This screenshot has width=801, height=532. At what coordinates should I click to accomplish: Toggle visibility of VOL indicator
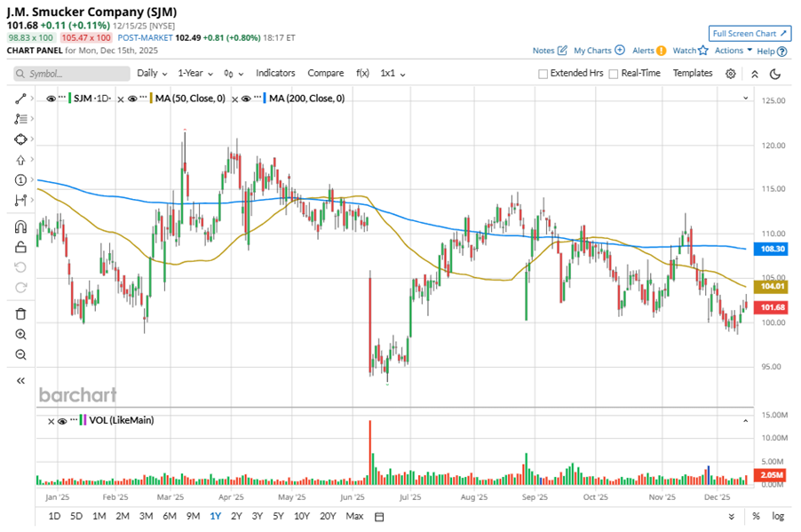point(62,421)
